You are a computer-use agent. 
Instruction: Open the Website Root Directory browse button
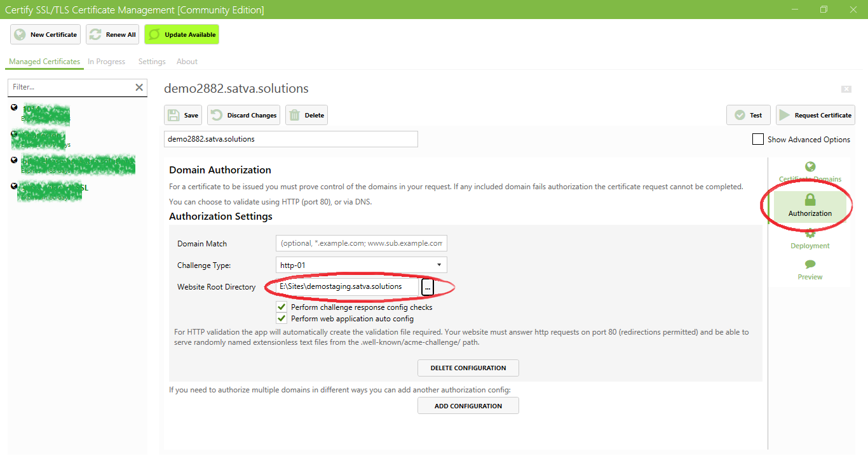point(427,287)
